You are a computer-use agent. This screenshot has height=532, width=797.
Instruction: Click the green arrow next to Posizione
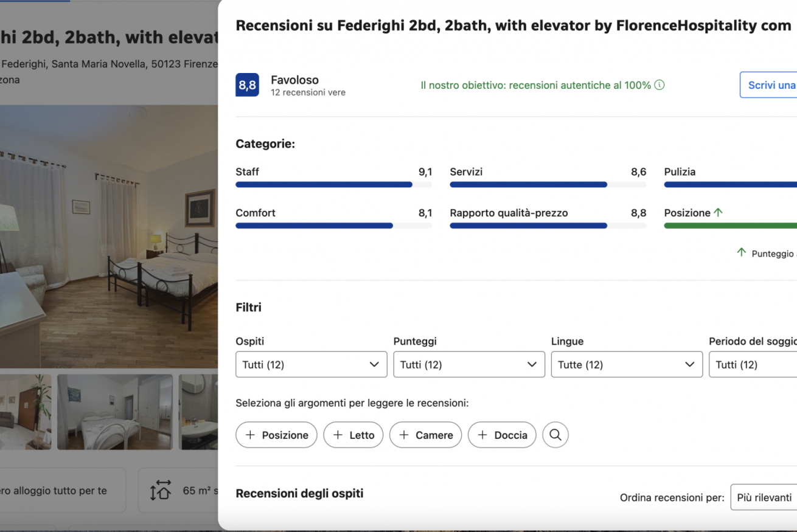pos(718,213)
